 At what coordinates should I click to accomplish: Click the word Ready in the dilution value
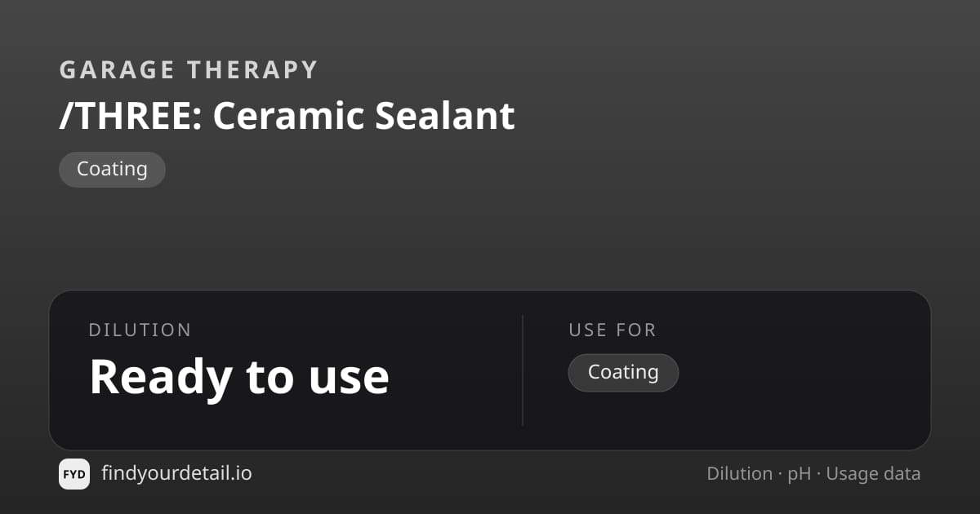pyautogui.click(x=161, y=377)
